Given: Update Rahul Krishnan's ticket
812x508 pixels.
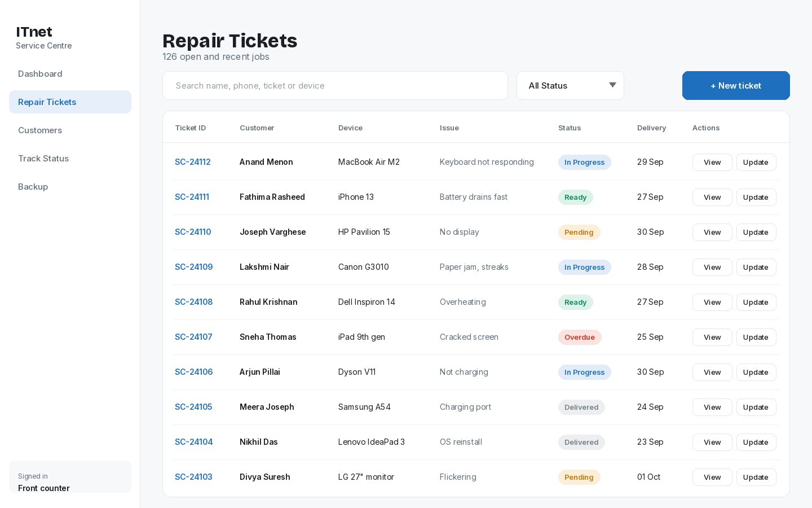Looking at the screenshot, I should (x=756, y=302).
